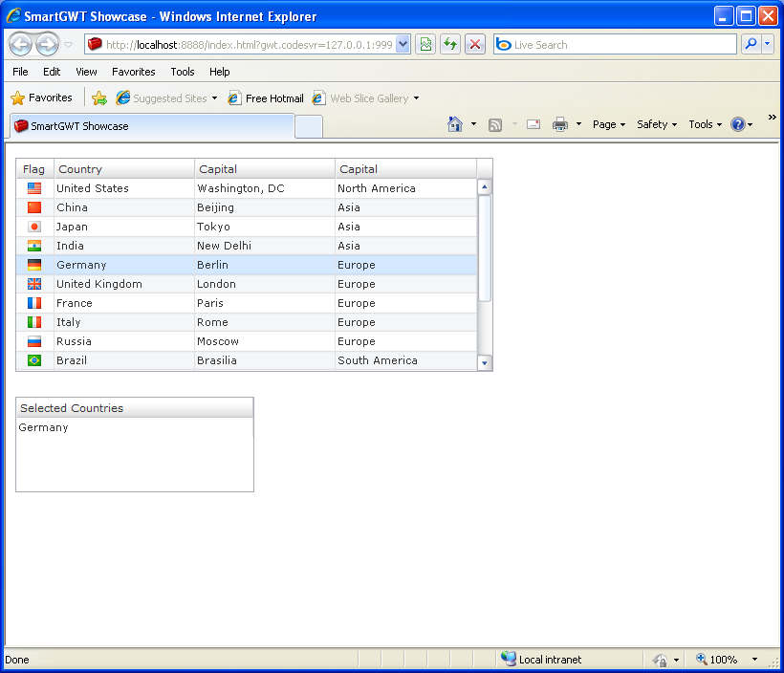Select the Tokyo capital cell
The width and height of the screenshot is (784, 673).
coord(265,227)
